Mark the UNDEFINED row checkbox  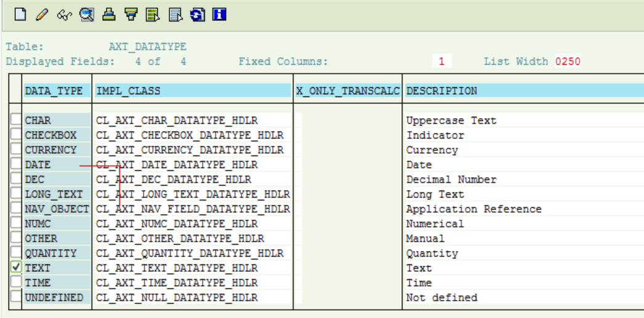click(x=15, y=296)
